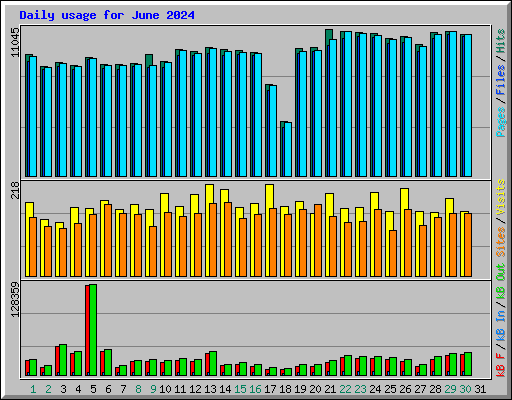Click day 31 on the date axis
Viewport: 512px width, 400px height.
pos(480,389)
